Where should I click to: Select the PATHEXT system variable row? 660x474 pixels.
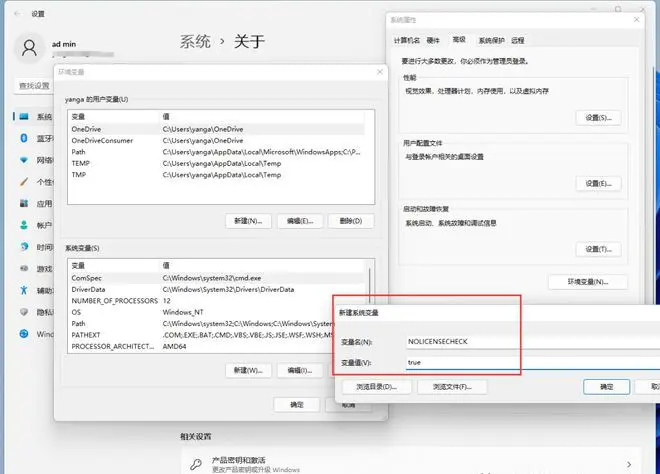(x=201, y=335)
